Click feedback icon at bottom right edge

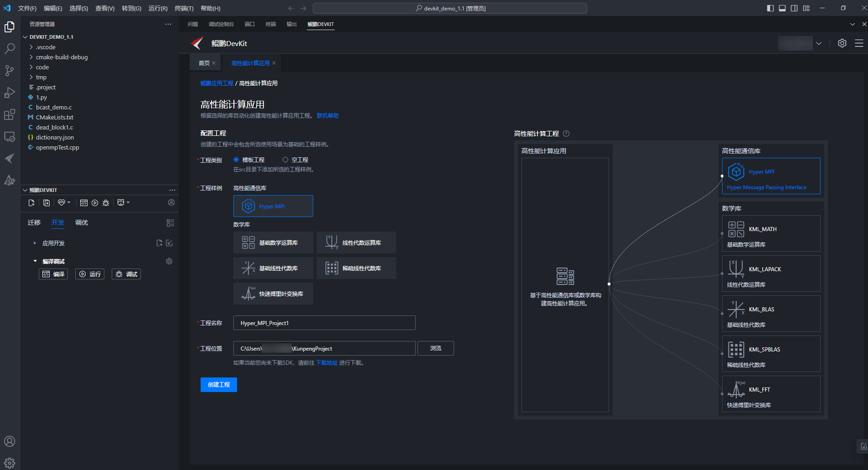point(863,446)
